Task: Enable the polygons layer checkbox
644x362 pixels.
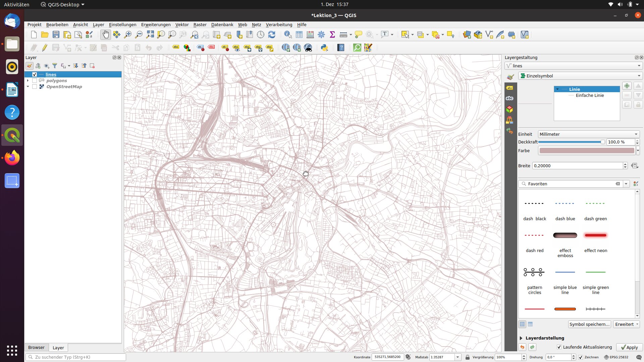Action: point(35,80)
